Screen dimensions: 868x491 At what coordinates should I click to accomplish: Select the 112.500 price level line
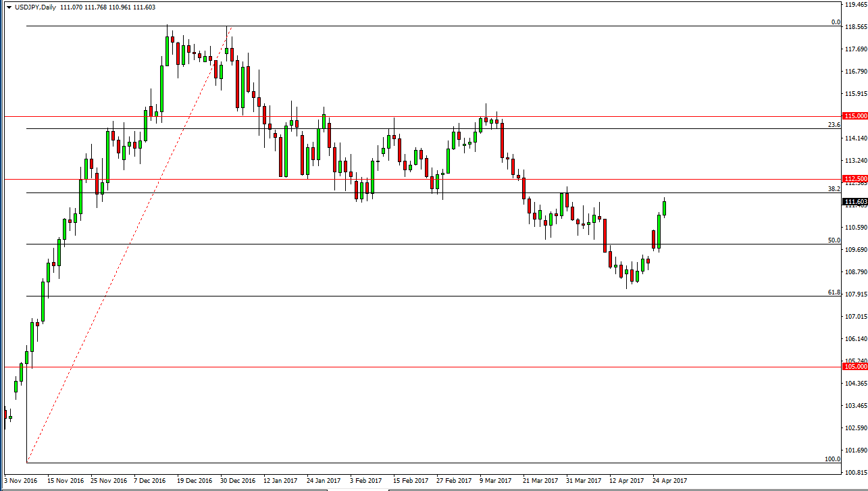pyautogui.click(x=405, y=178)
